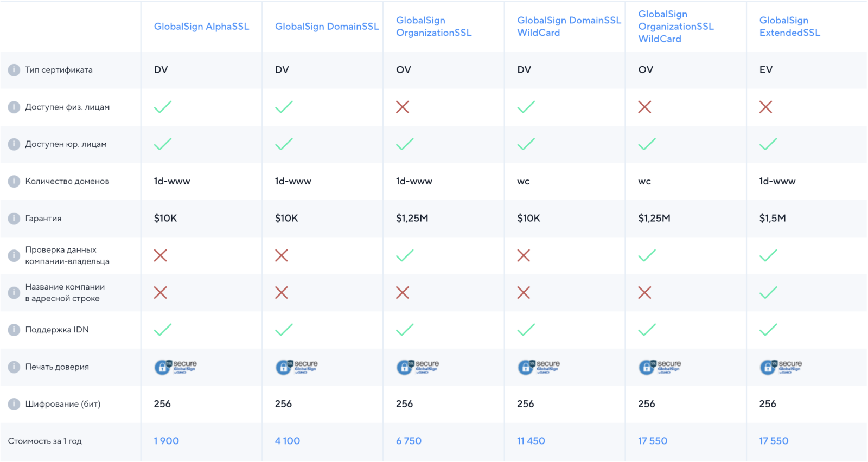Image resolution: width=868 pixels, height=462 pixels.
Task: Open GlobalSign AlphaSSL certificate link
Action: tap(201, 27)
